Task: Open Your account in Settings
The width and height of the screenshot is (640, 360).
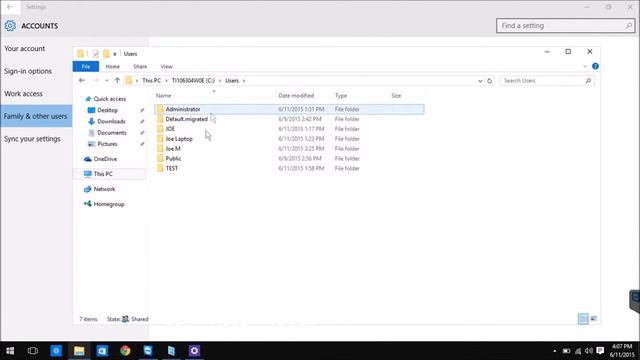Action: tap(24, 49)
